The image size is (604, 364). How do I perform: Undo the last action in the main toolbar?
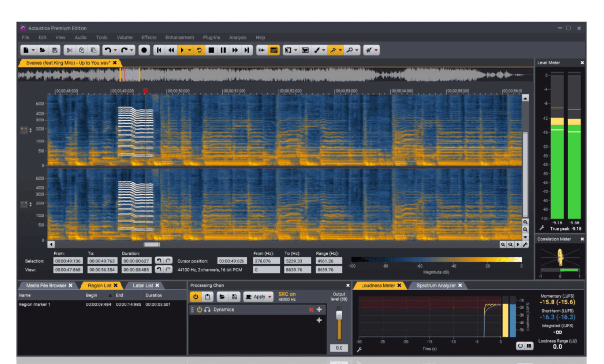point(107,50)
